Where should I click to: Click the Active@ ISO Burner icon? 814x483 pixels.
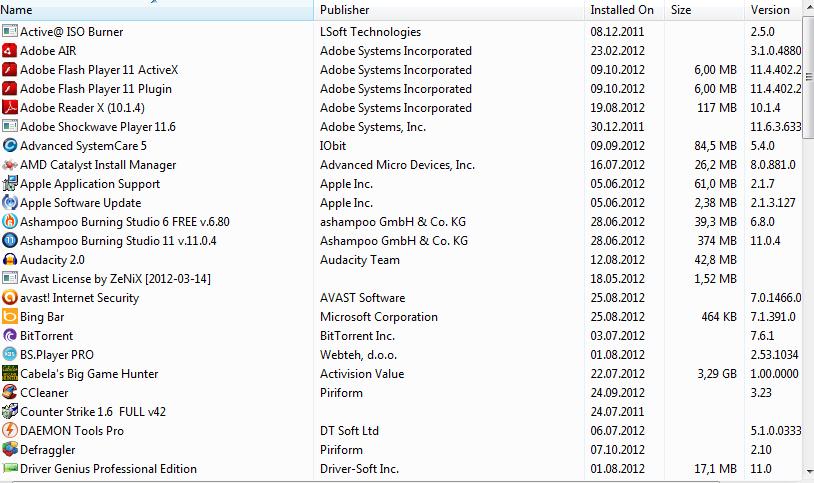tap(10, 32)
